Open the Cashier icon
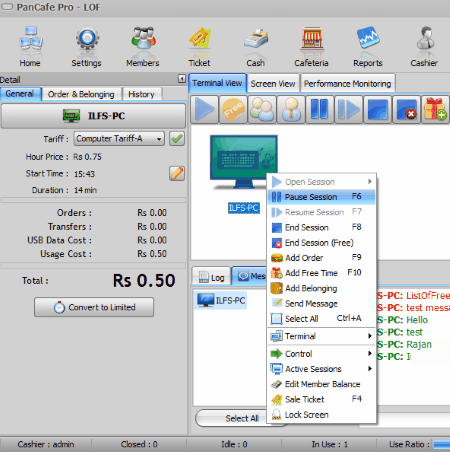Screen dimensions: 450x452 (424, 47)
